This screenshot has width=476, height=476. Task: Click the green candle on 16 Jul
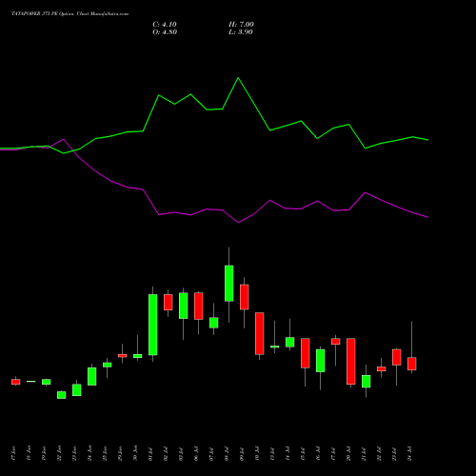[x=321, y=361]
